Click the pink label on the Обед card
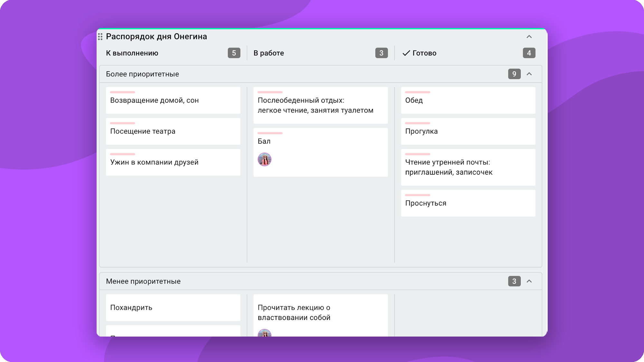This screenshot has width=644, height=362. click(x=418, y=92)
